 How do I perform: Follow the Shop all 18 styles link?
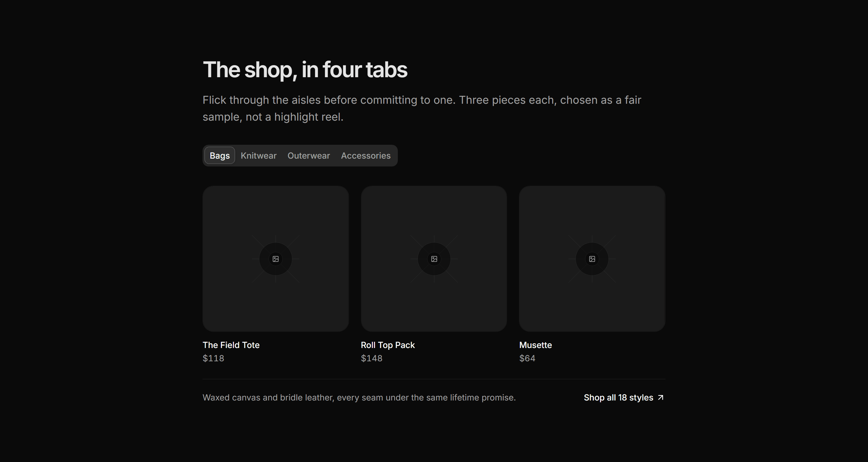click(624, 397)
